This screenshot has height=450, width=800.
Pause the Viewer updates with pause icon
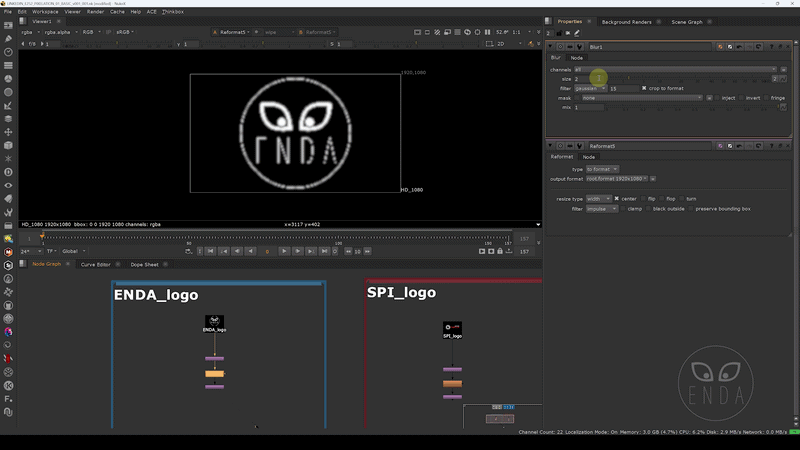[x=487, y=32]
